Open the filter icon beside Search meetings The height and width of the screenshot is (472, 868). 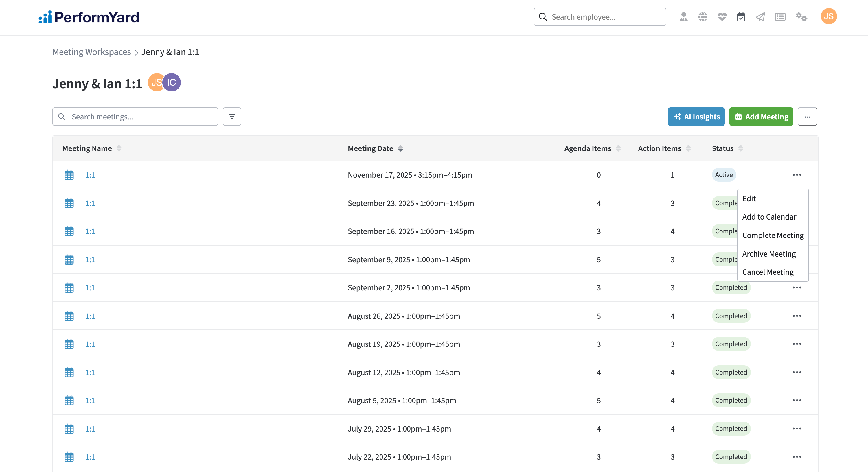tap(232, 117)
